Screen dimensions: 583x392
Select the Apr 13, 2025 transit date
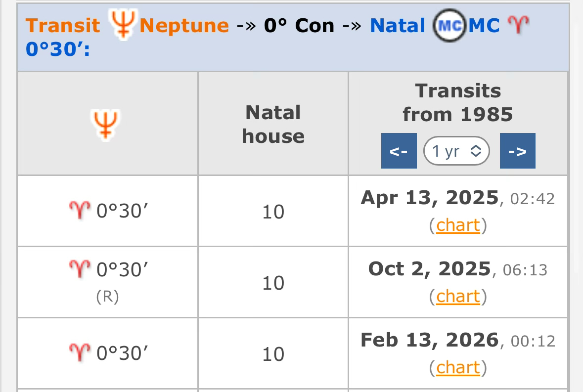click(x=430, y=198)
